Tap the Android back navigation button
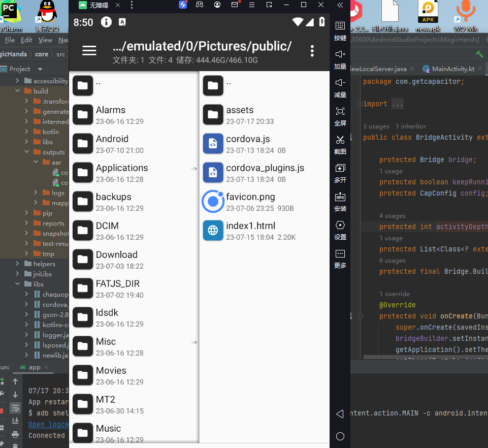This screenshot has width=488, height=448. tap(340, 413)
